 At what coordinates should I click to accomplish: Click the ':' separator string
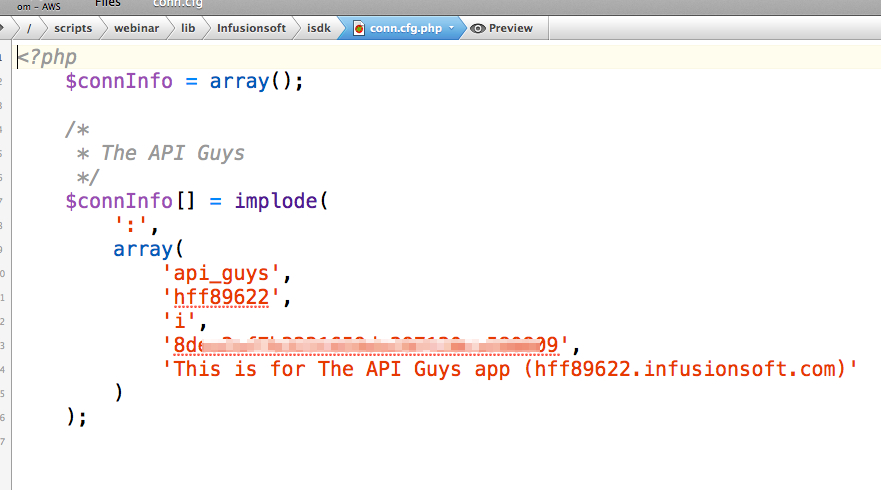131,225
